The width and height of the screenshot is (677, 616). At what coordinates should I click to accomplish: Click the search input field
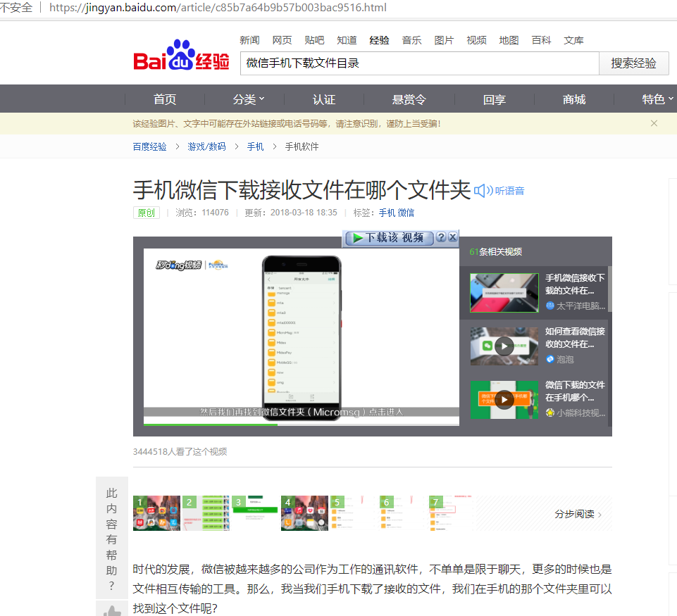pyautogui.click(x=419, y=63)
